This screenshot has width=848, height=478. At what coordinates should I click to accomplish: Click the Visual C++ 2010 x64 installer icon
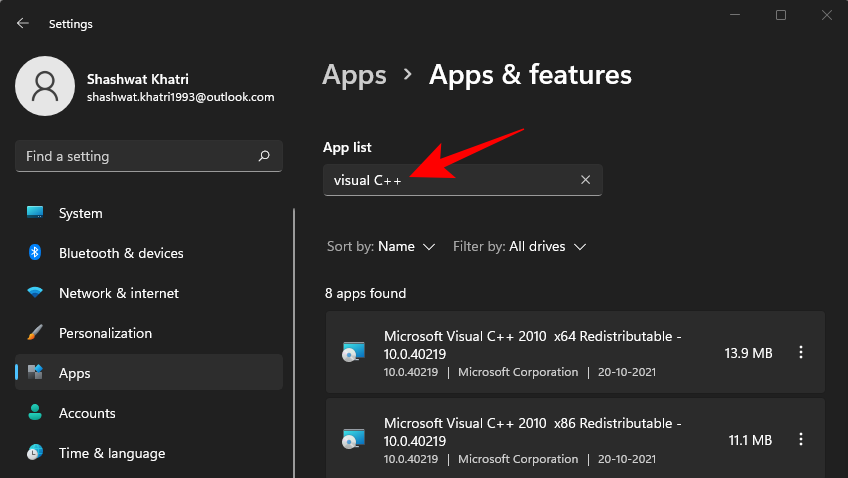click(355, 353)
